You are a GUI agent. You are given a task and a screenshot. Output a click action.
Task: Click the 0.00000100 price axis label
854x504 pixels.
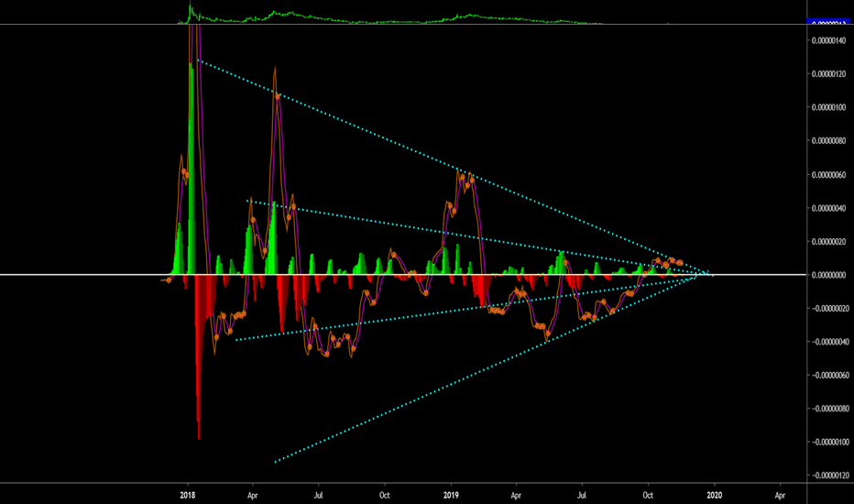(x=829, y=107)
